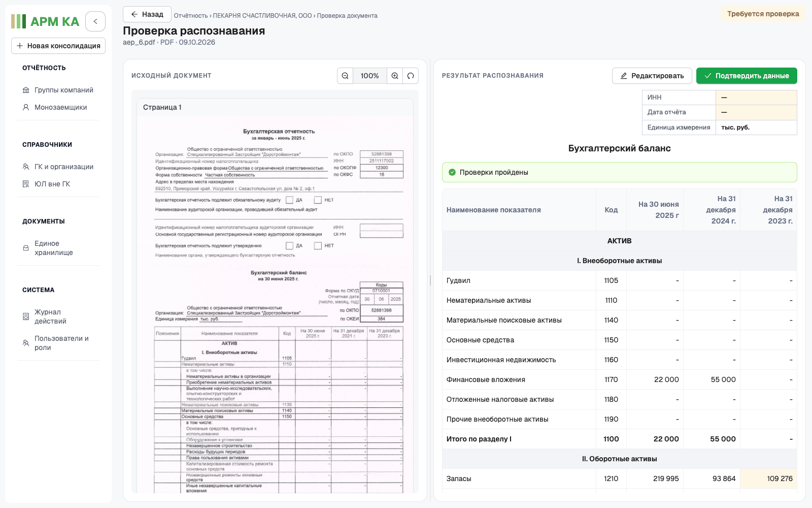This screenshot has height=508, width=812.
Task: Click the 100% zoom level indicator
Action: (x=370, y=76)
